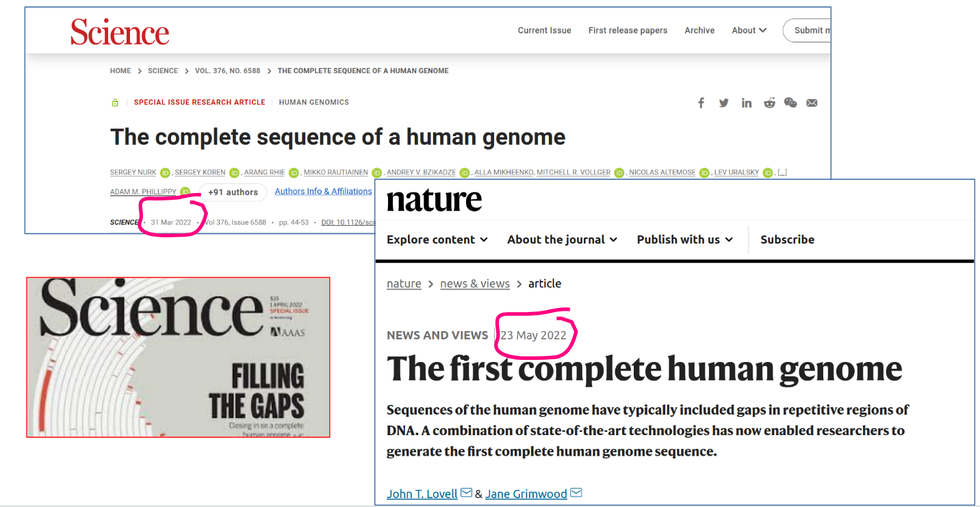Open the Archive menu item
Viewport: 980px width, 507px height.
(x=699, y=30)
